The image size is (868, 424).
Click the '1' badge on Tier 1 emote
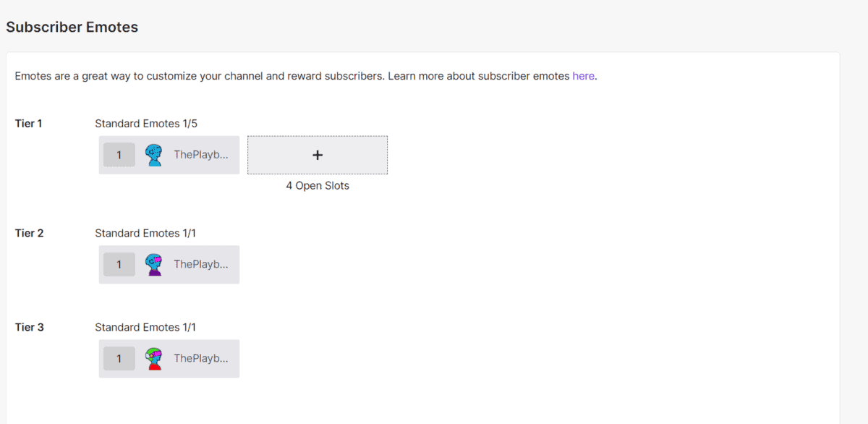(x=119, y=154)
